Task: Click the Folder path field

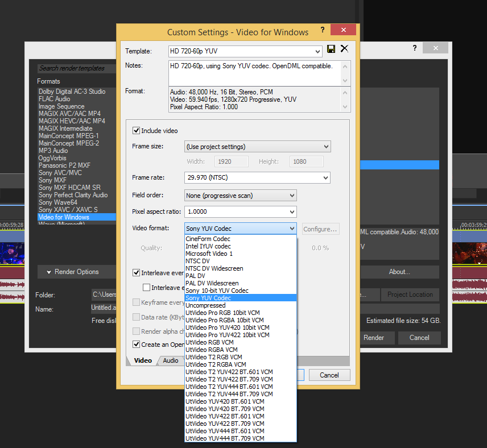Action: pos(104,294)
